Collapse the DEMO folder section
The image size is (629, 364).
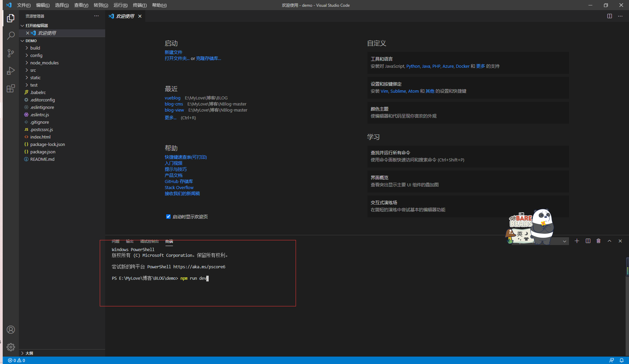62,41
